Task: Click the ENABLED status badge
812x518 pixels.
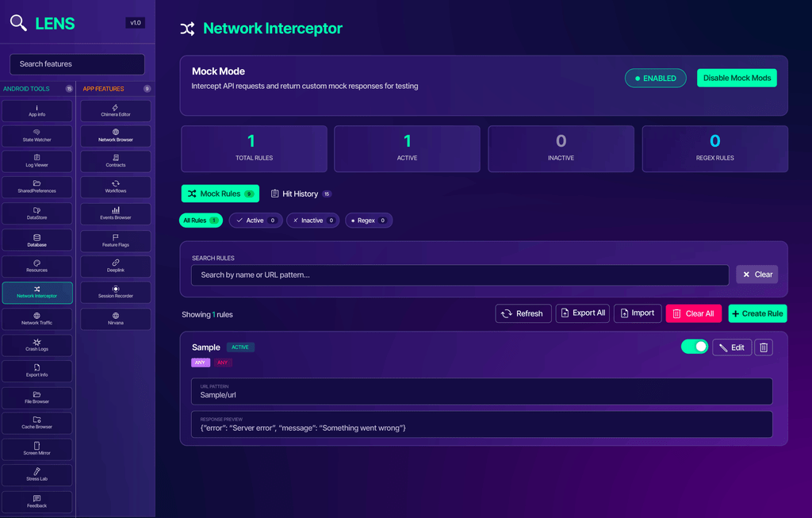Action: (655, 79)
